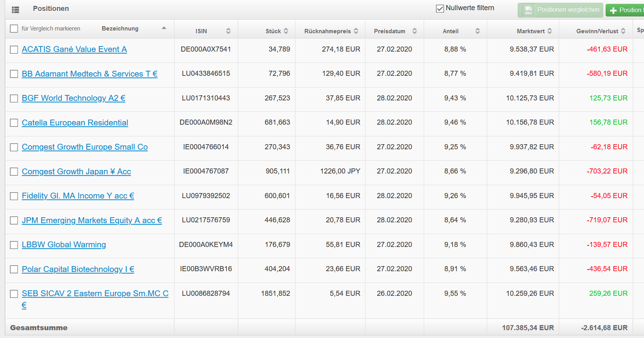Check the box for LBBW Global Warming

14,245
